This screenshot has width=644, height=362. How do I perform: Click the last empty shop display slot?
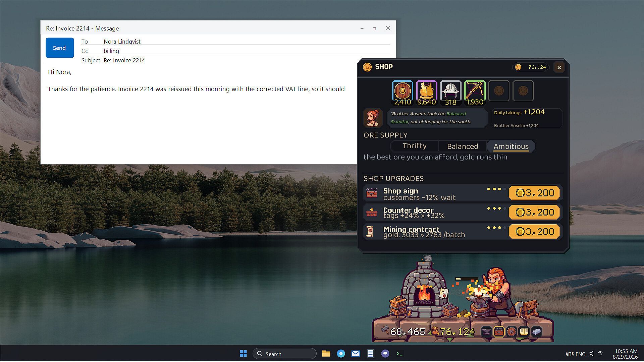(523, 91)
